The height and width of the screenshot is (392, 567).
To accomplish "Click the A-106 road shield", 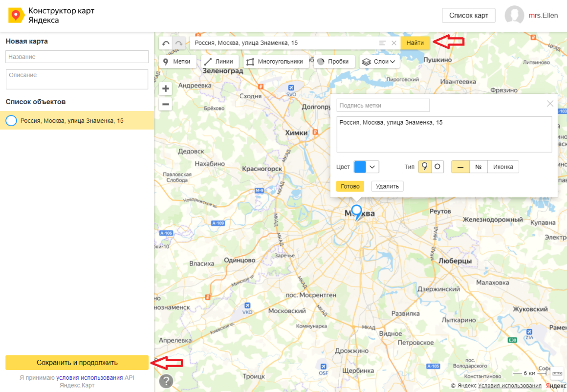I will [x=166, y=233].
